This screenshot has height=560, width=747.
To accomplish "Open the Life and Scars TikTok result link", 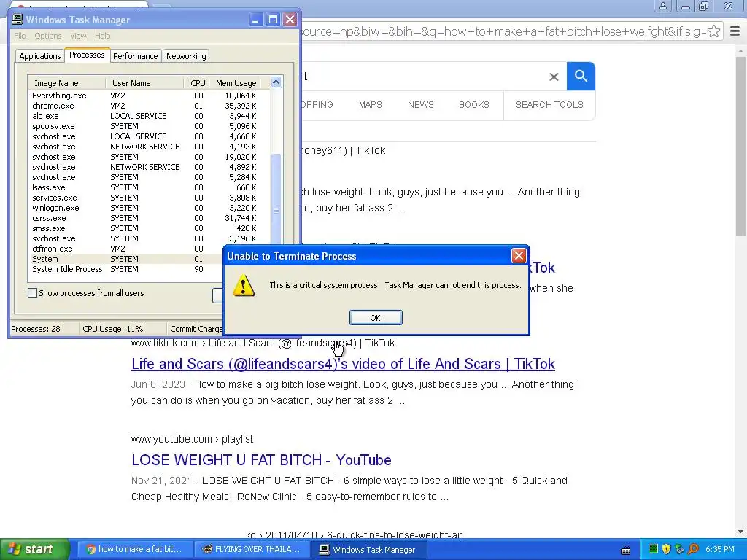I will [343, 364].
